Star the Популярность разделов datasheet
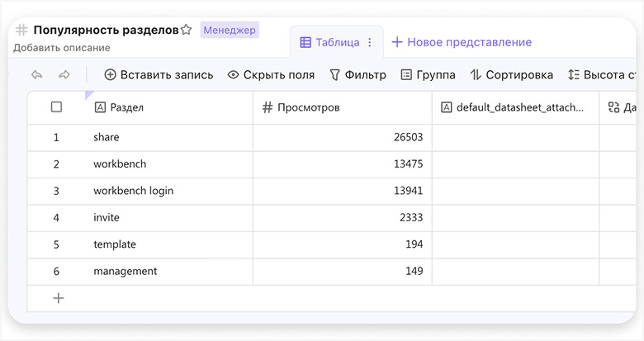 pyautogui.click(x=187, y=31)
